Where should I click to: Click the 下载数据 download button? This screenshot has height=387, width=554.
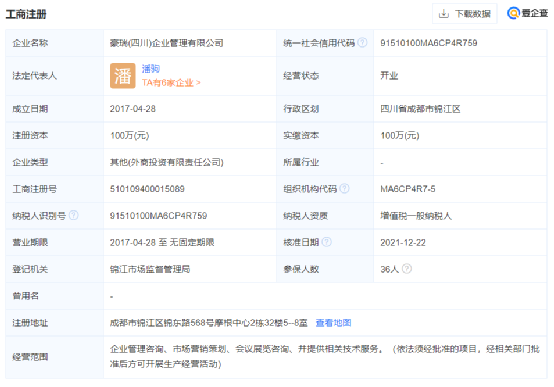[x=464, y=14]
